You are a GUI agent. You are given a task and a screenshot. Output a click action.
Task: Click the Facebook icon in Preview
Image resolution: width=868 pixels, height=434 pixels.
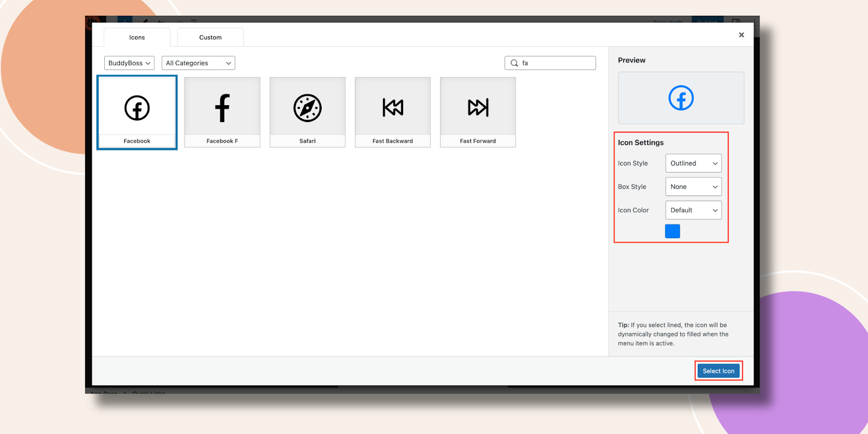(x=681, y=98)
